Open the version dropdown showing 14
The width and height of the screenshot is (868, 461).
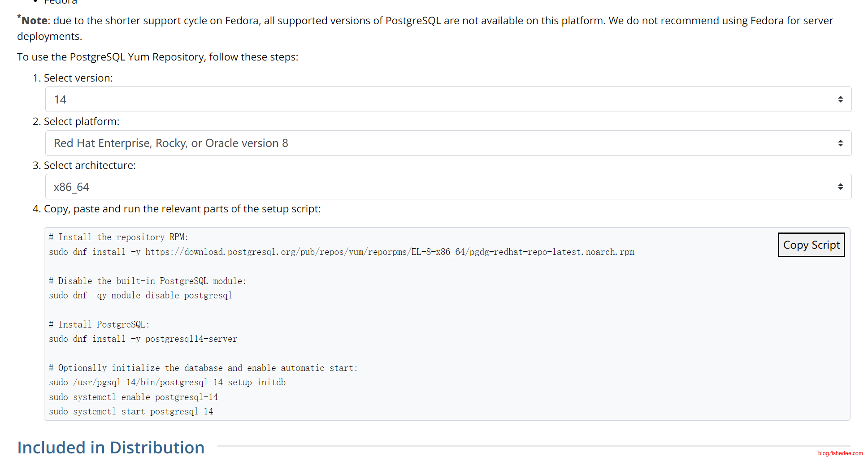[447, 99]
